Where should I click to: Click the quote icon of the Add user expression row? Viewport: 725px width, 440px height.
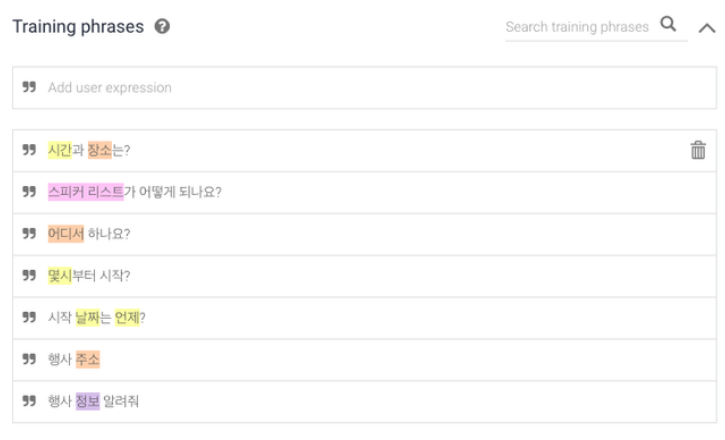(29, 87)
